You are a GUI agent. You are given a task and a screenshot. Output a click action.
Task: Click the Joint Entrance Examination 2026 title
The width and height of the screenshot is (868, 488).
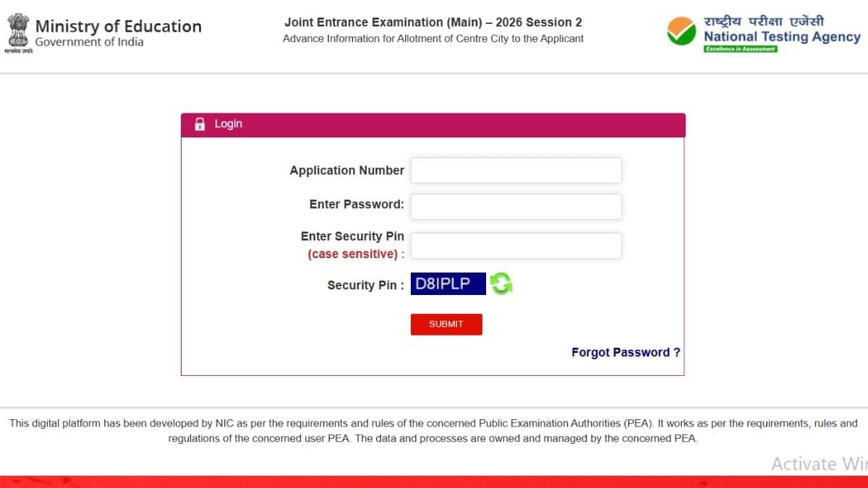pos(433,22)
